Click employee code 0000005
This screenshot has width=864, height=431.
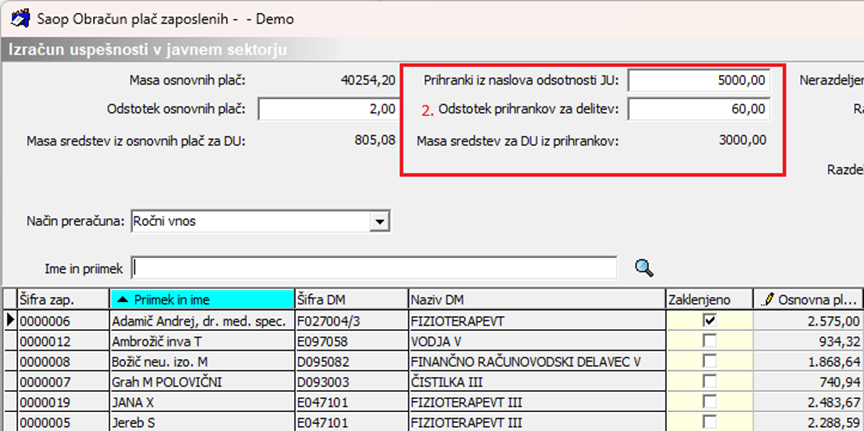tap(45, 423)
